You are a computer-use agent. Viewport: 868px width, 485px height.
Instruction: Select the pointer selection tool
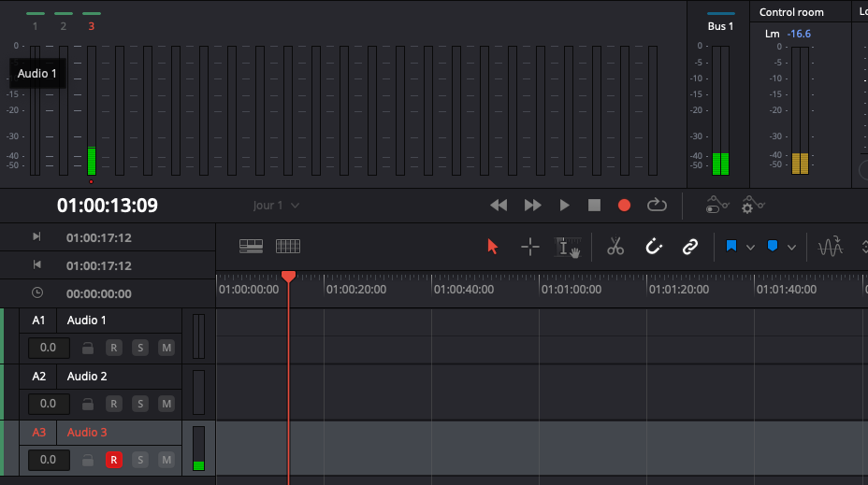tap(493, 247)
